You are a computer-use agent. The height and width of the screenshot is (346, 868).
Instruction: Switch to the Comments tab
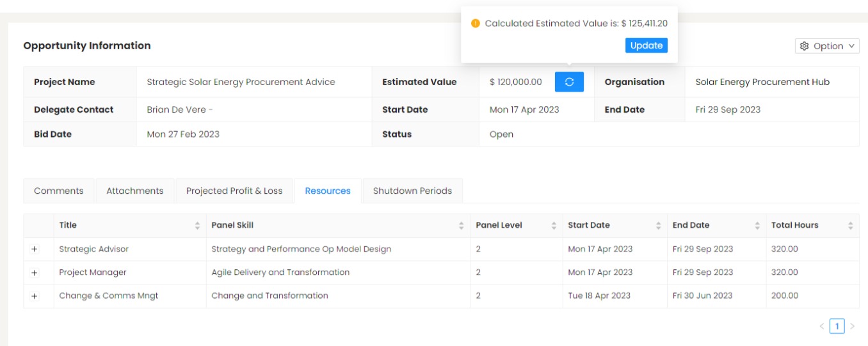[59, 191]
